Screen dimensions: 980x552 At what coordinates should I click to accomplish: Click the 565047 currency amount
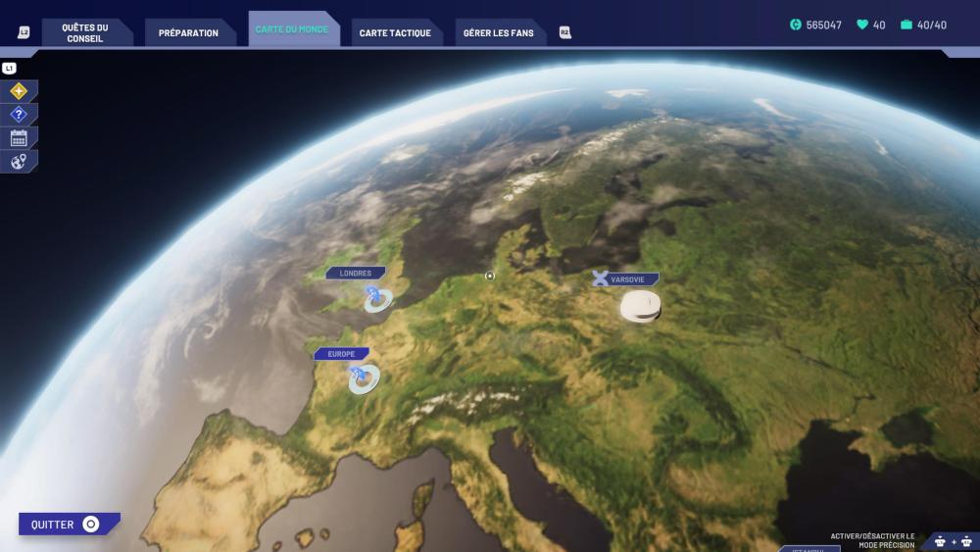tap(824, 25)
